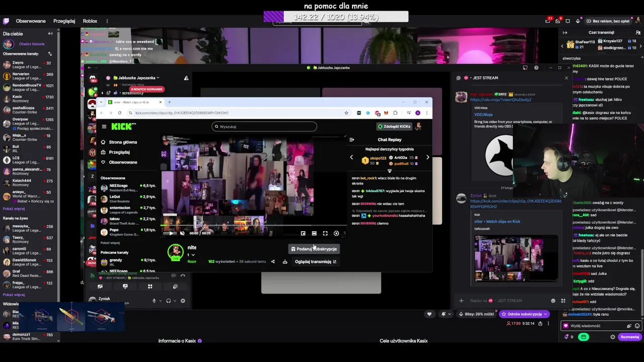Bookmark the Kick page with star

pos(346,113)
